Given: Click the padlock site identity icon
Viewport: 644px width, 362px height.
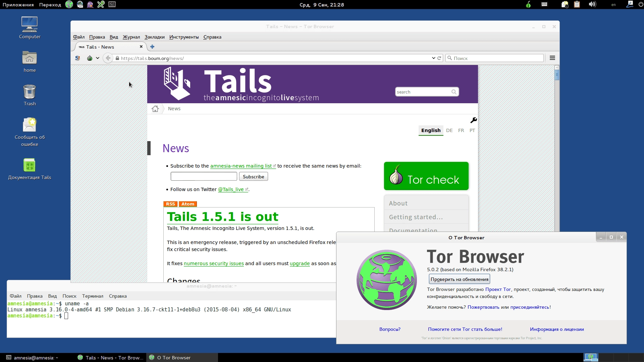Looking at the screenshot, I should 117,58.
